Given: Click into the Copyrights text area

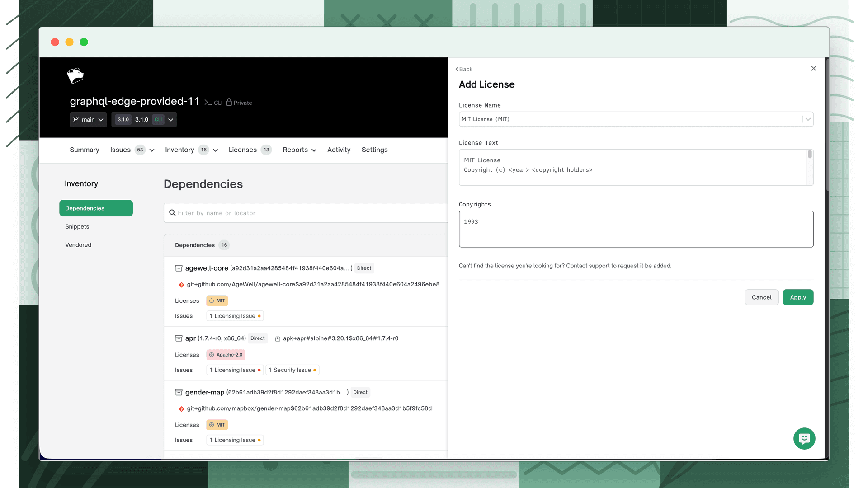Looking at the screenshot, I should click(636, 229).
